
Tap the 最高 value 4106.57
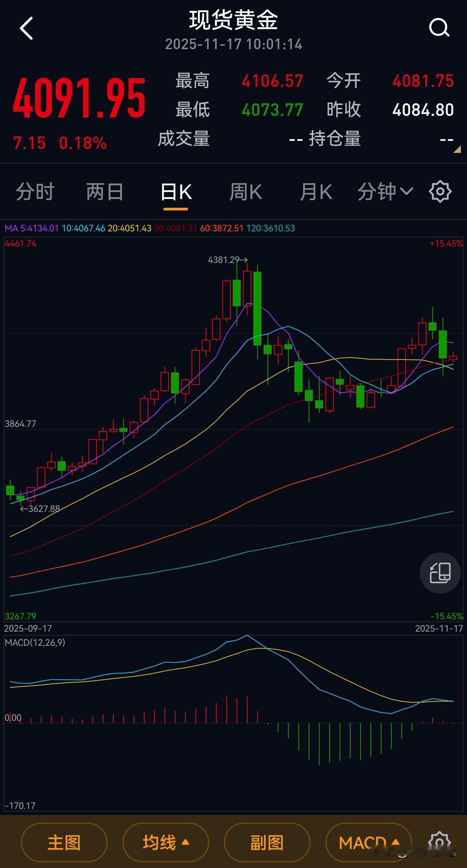pyautogui.click(x=272, y=81)
